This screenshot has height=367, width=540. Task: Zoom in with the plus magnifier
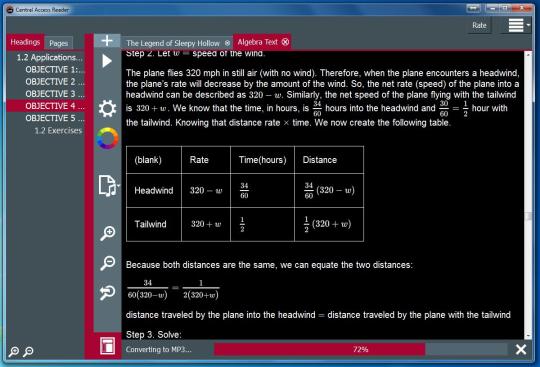coord(107,233)
